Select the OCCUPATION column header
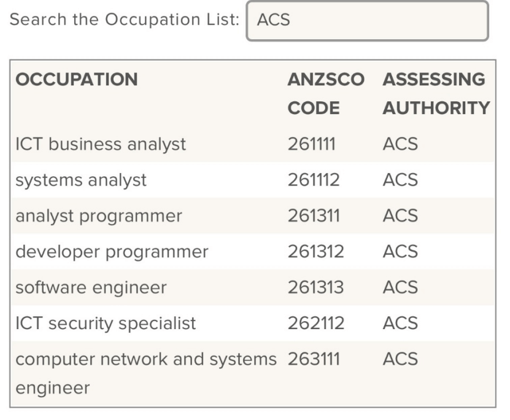Image resolution: width=510 pixels, height=420 pixels. [77, 79]
